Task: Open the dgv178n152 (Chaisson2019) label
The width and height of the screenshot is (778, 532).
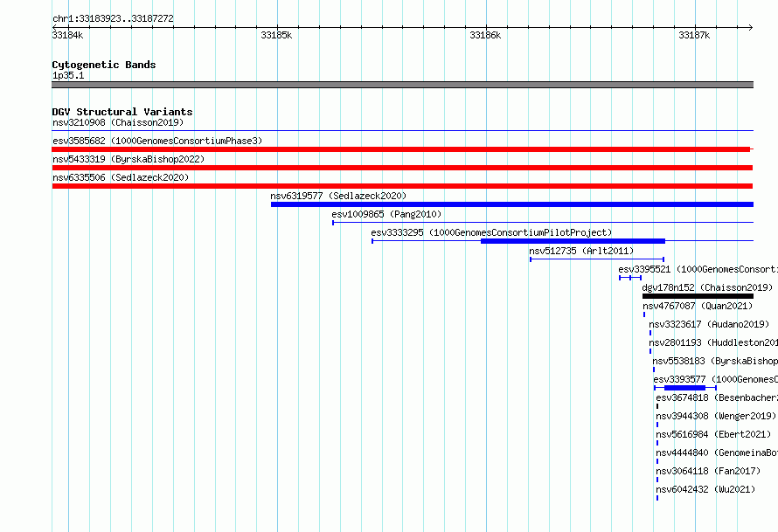Action: pos(707,287)
